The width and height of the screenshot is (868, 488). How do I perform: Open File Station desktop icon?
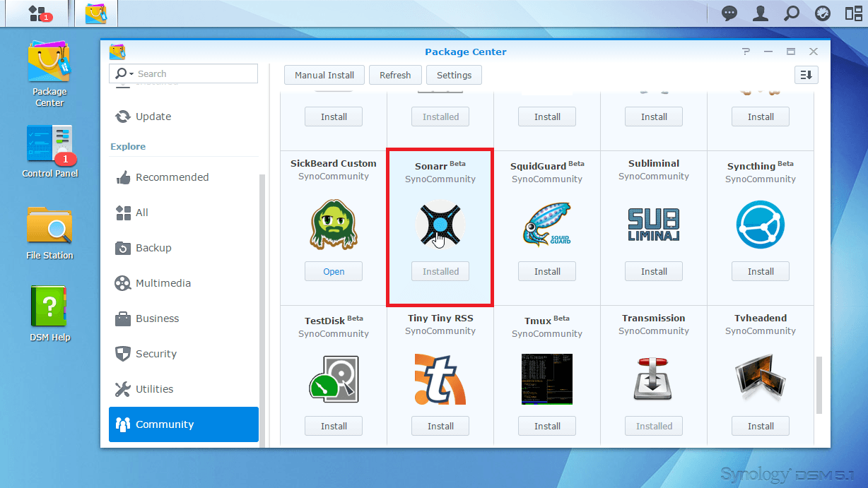49,226
